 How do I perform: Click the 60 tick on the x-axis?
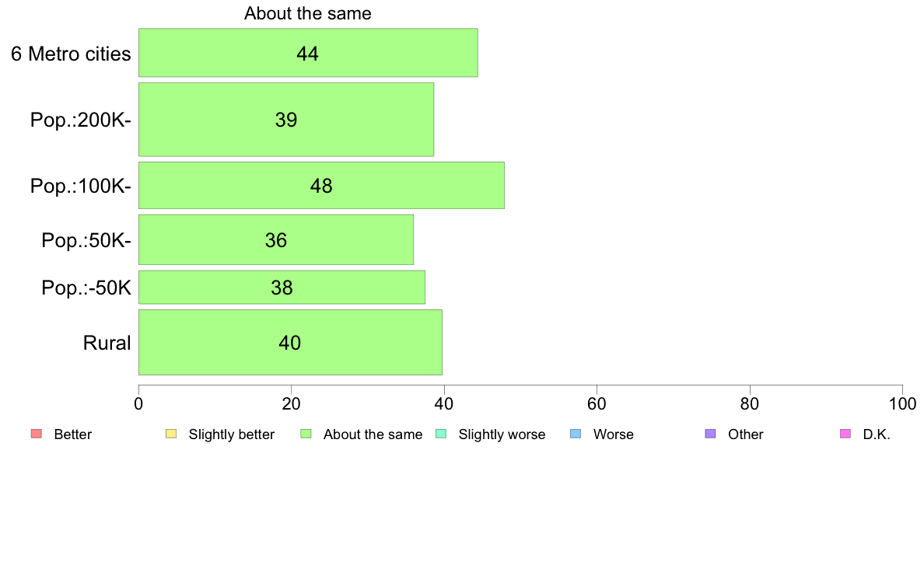coord(597,403)
